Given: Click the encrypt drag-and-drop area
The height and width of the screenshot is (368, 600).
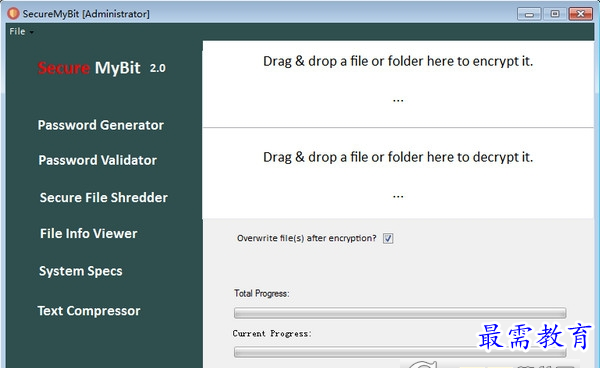Looking at the screenshot, I should 398,84.
